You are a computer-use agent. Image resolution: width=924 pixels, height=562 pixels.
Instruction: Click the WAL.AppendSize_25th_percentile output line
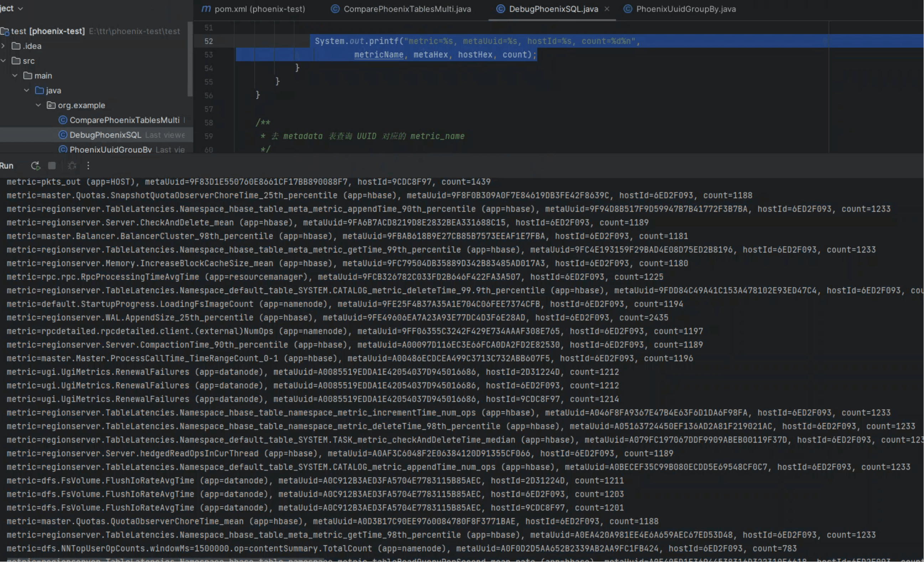pyautogui.click(x=337, y=318)
